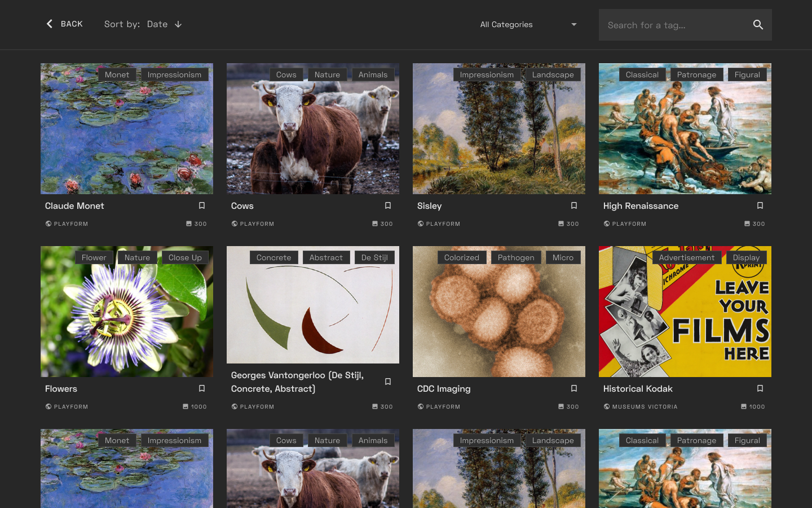Select the Animals tag on Cows card

pos(373,75)
